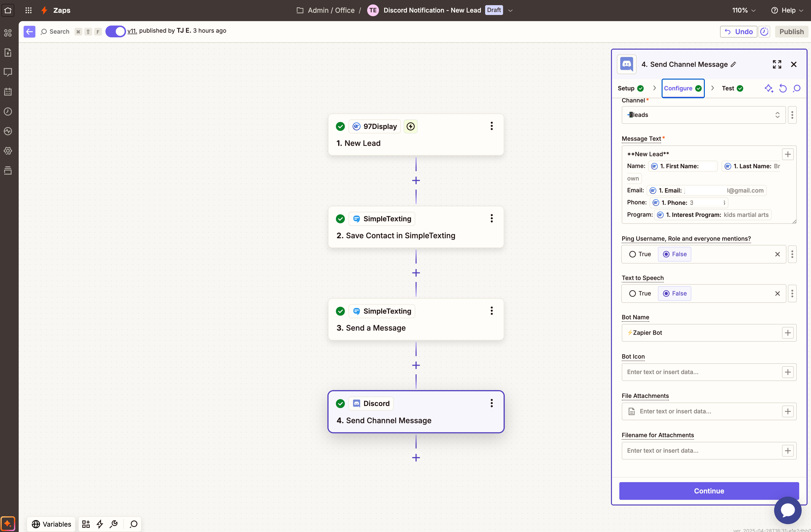
Task: Click the back arrow button in editor toolbar
Action: 29,32
